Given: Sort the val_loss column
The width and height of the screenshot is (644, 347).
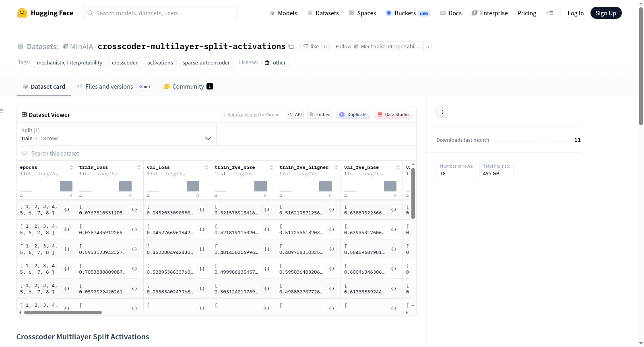Looking at the screenshot, I should tap(206, 167).
